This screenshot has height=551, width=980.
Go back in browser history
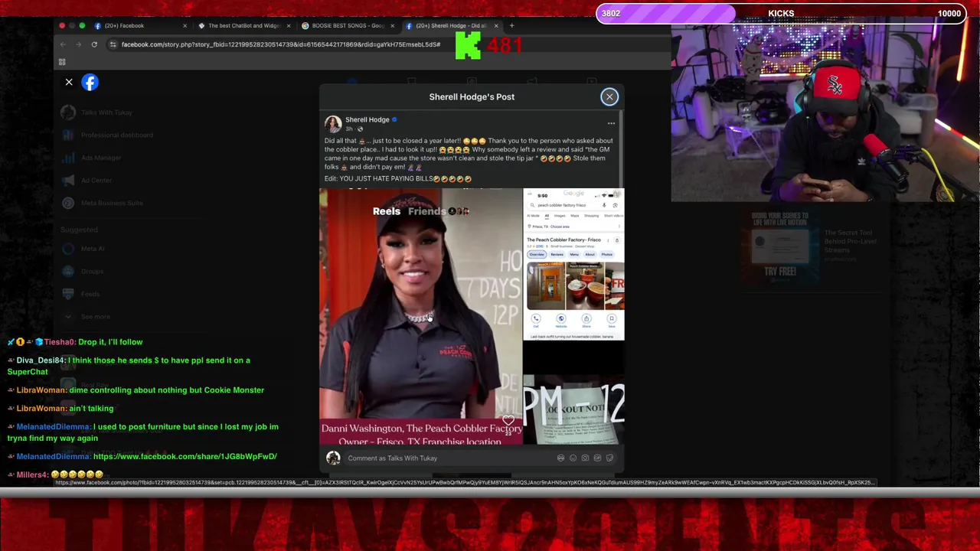(63, 44)
